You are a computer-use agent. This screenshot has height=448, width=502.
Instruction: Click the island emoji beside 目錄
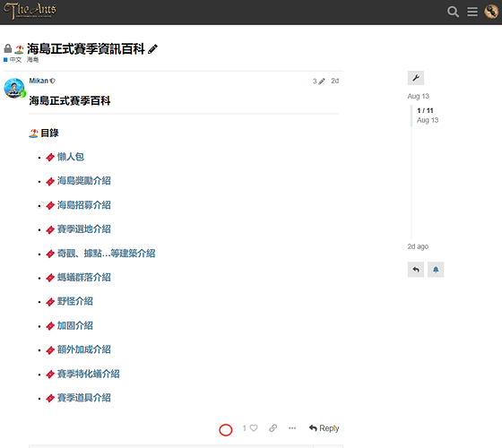[x=33, y=134]
